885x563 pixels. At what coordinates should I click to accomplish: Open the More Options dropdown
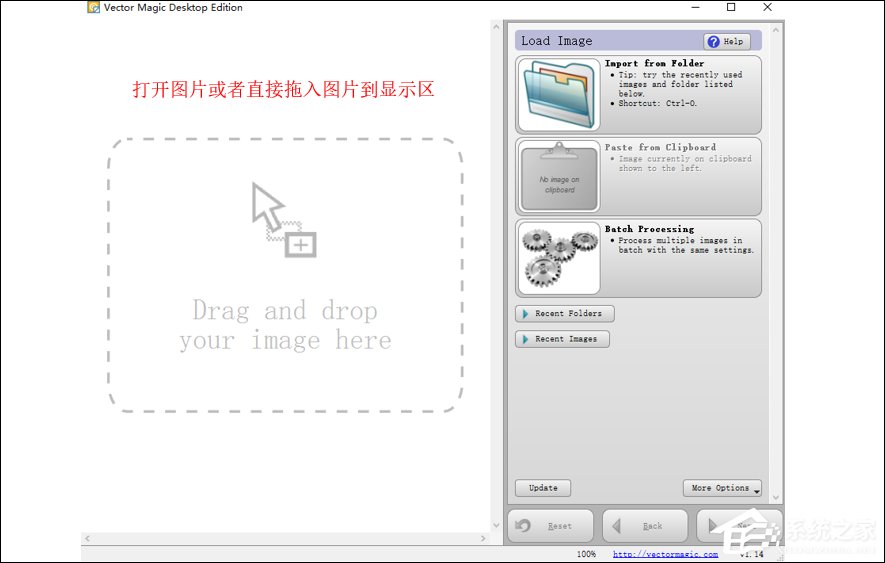coord(722,488)
